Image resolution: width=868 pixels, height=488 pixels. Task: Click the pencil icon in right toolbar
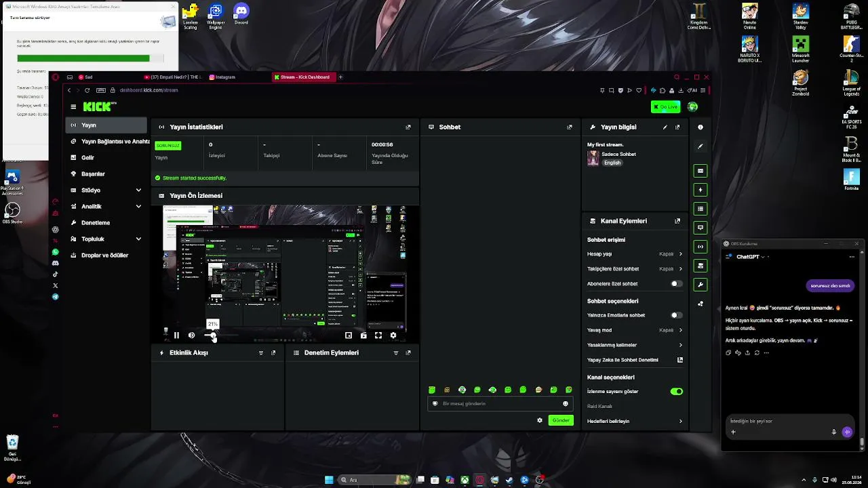tap(701, 146)
